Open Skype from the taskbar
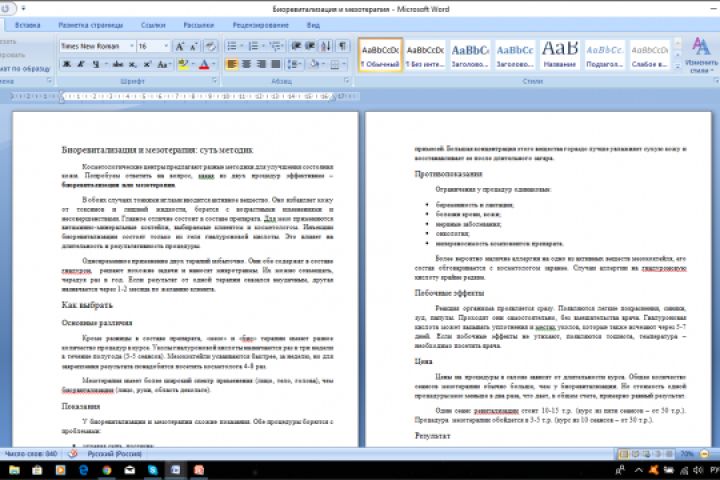Viewport: 720px width, 480px height. 152,470
